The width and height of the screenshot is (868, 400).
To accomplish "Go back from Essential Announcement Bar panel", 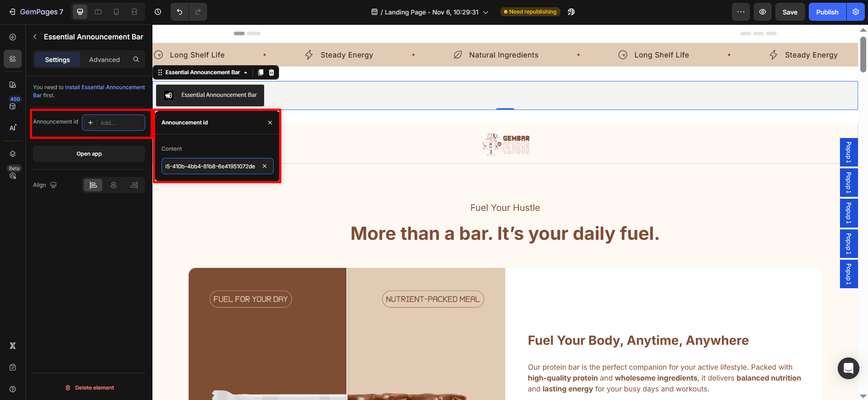I will coord(35,37).
